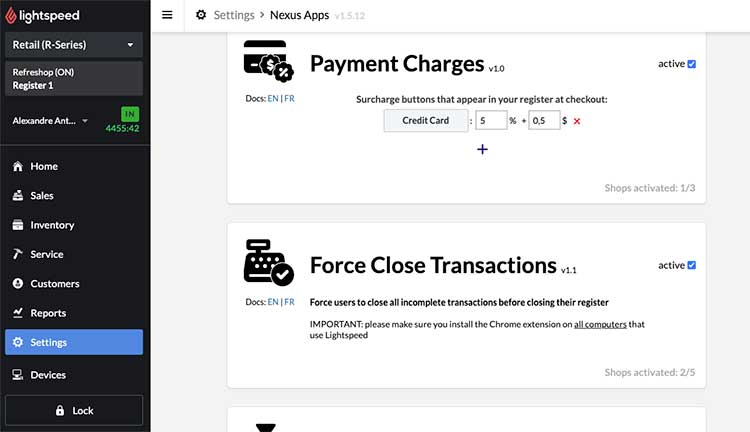Viewport: 750px width, 432px height.
Task: Click the Payment Charges app icon
Action: 267,62
